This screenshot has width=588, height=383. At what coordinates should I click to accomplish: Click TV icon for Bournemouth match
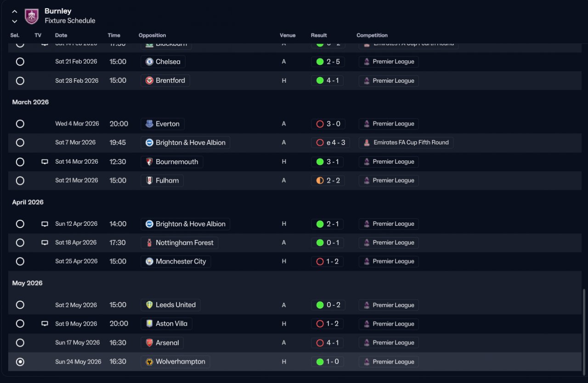(x=45, y=162)
